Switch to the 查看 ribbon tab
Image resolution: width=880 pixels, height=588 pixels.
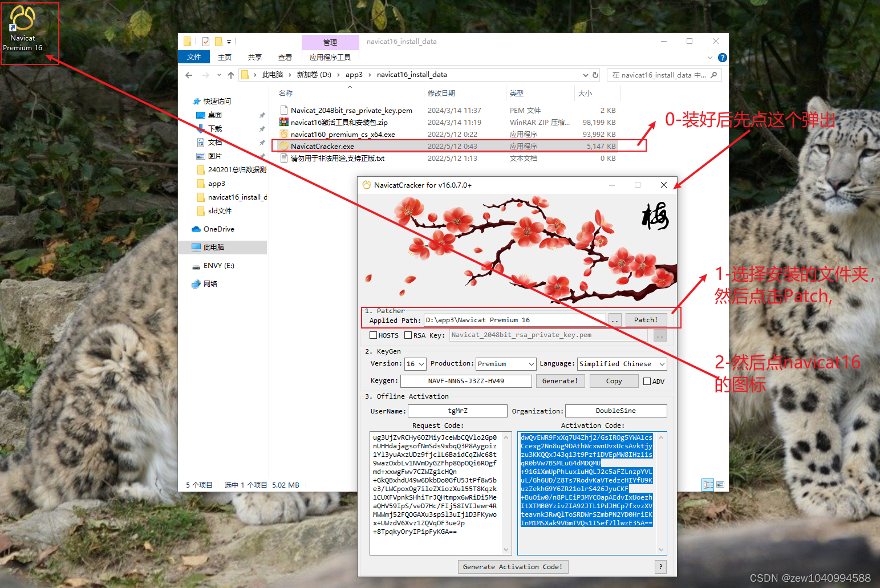click(x=285, y=57)
